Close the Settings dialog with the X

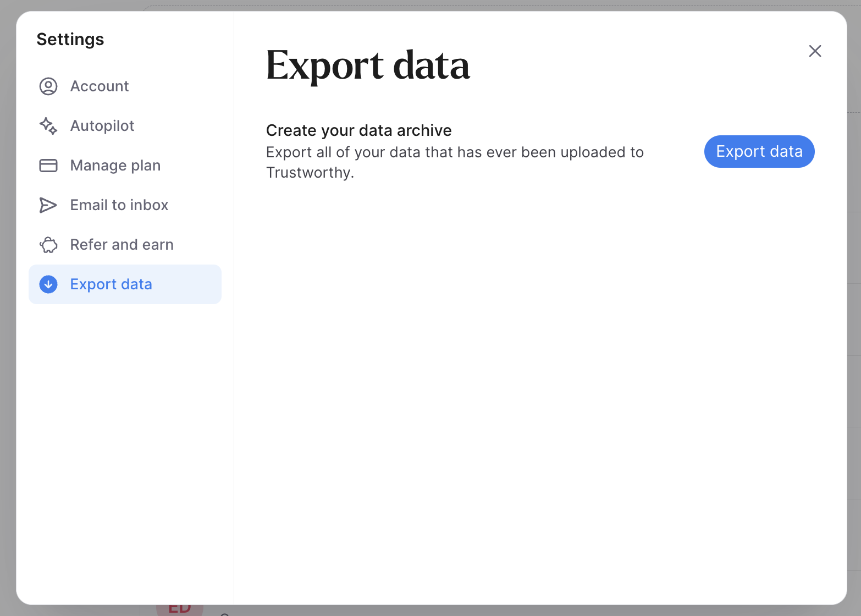pos(815,51)
